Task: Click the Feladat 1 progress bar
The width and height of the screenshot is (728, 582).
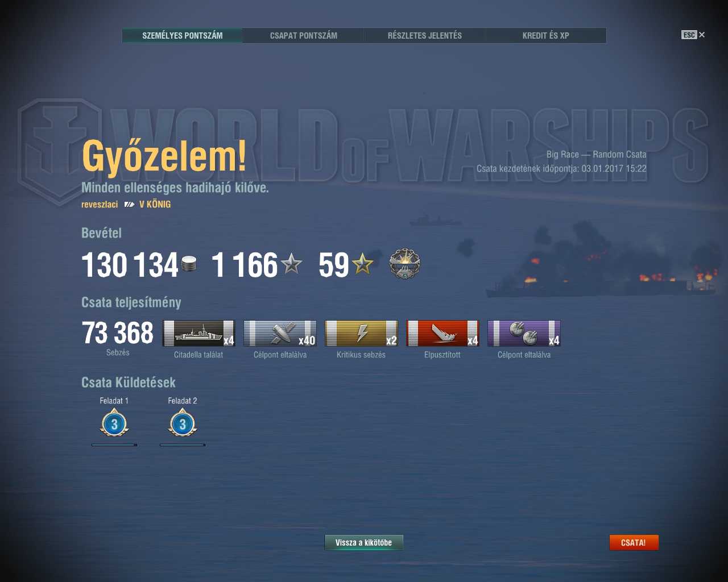Action: (114, 445)
